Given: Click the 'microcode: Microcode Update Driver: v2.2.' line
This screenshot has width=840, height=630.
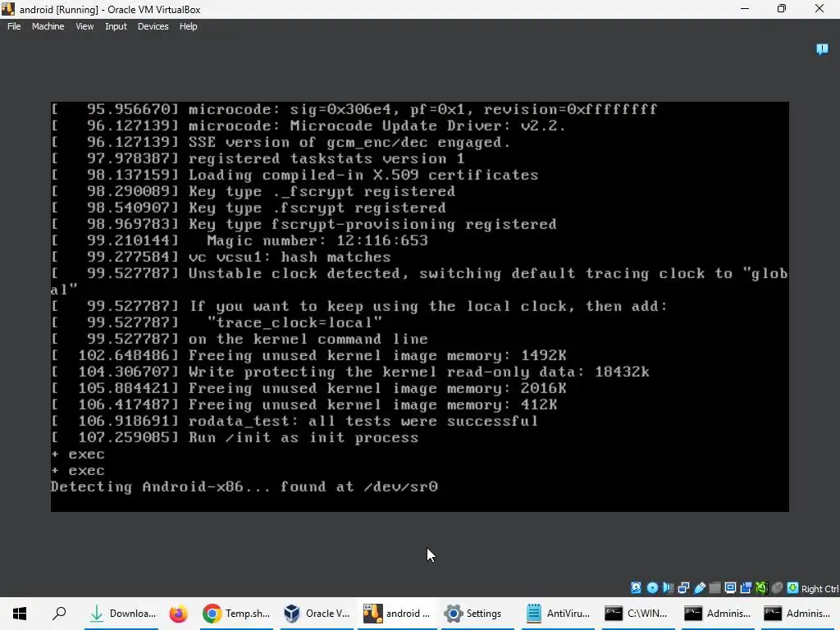Looking at the screenshot, I should (x=377, y=126).
